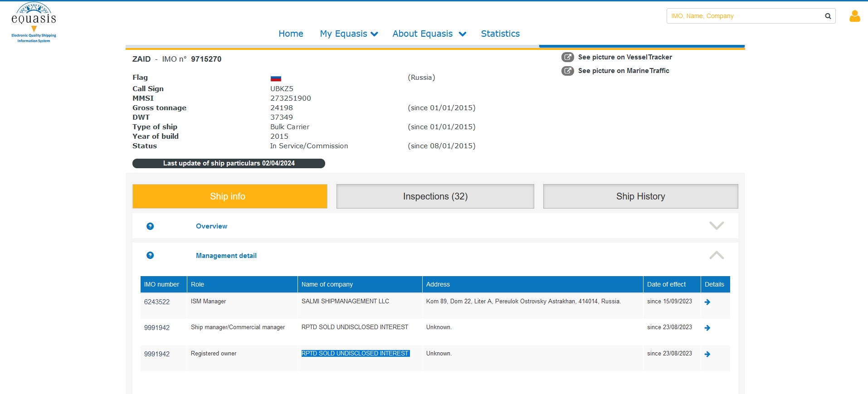Collapse the Management detail section chevron
868x394 pixels.
pos(717,255)
